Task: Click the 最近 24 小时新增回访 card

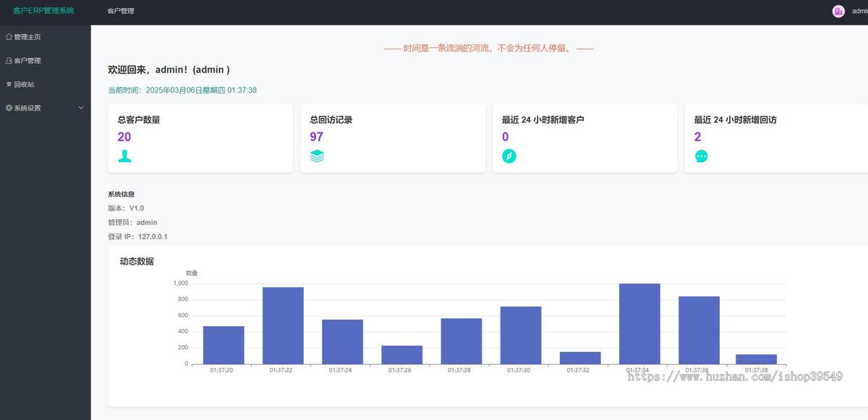Action: click(776, 138)
